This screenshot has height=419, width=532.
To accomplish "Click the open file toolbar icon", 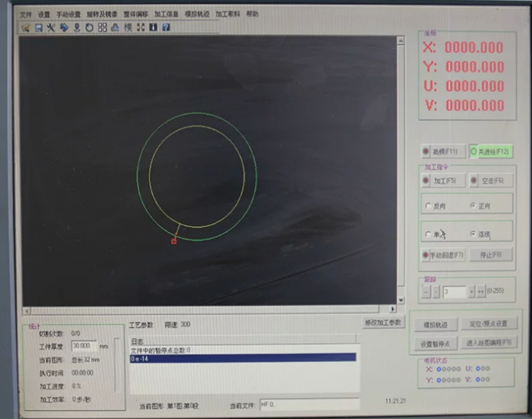I will (26, 27).
